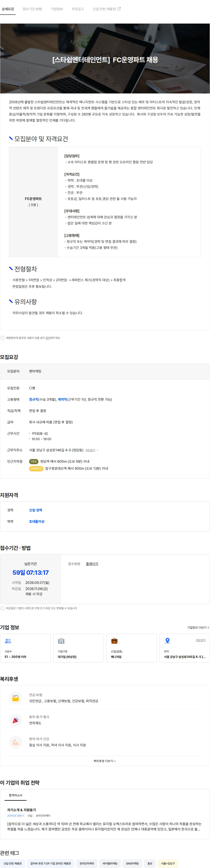Go to the 추천공고 tab
Viewport: 210px width, 868px height.
click(78, 9)
